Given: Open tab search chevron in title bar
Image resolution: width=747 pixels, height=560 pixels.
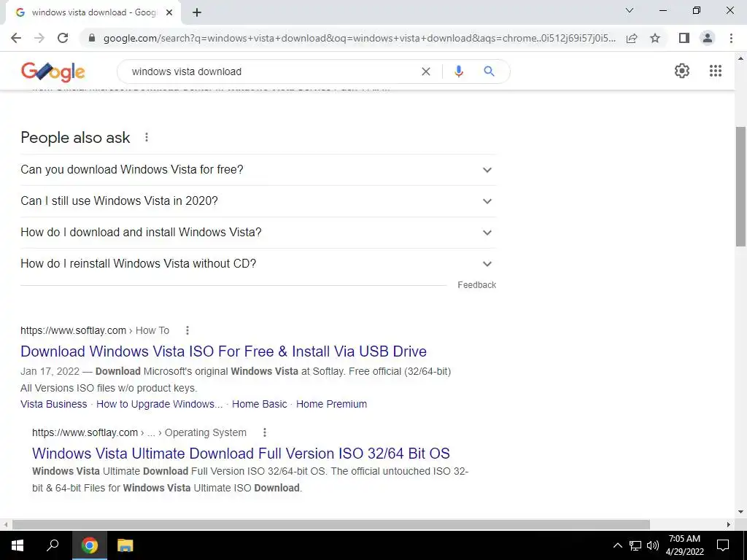Looking at the screenshot, I should tap(630, 10).
